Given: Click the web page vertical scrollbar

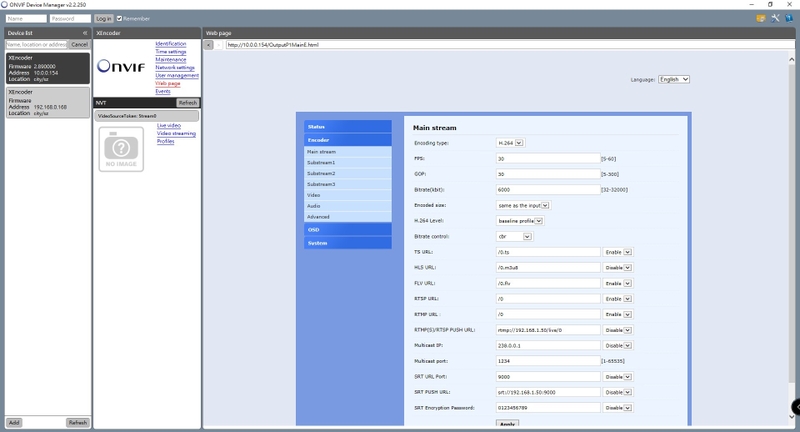Looking at the screenshot, I should pyautogui.click(x=792, y=238).
